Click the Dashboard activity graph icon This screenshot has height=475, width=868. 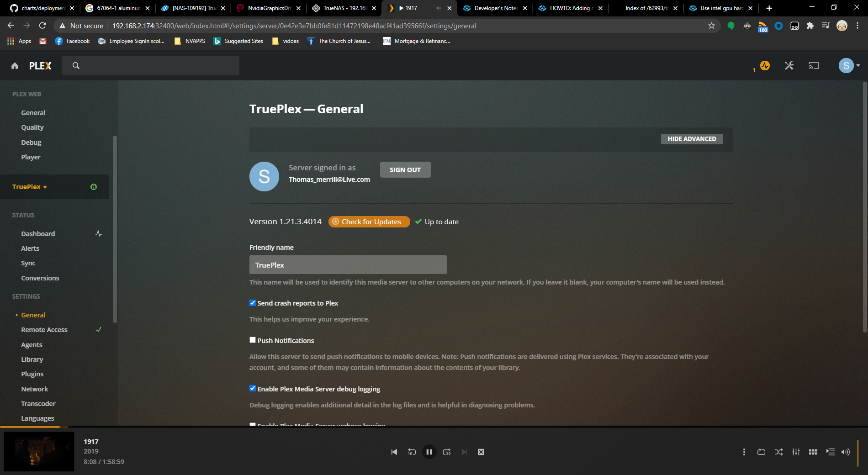click(99, 233)
